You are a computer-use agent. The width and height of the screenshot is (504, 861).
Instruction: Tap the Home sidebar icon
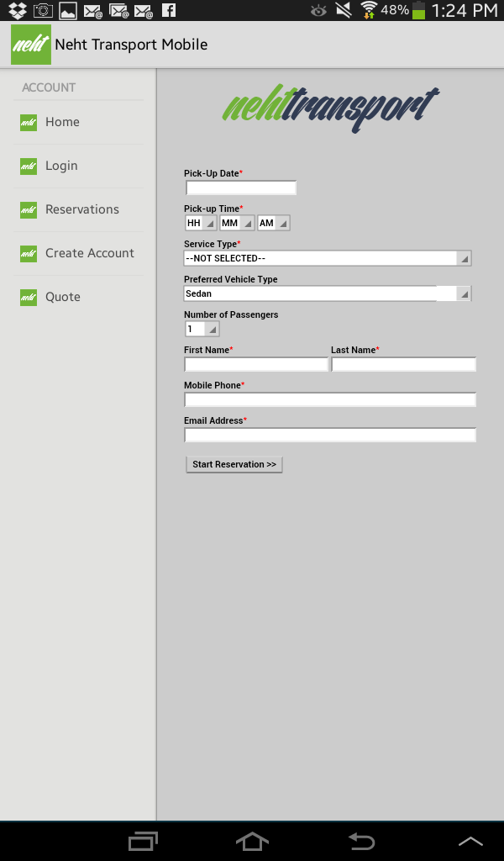click(29, 123)
